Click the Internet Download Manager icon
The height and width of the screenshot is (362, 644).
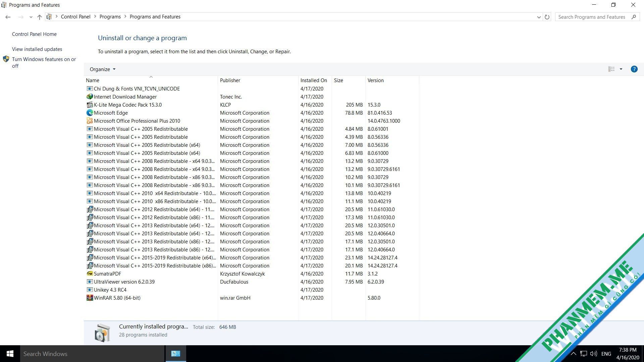click(x=90, y=97)
